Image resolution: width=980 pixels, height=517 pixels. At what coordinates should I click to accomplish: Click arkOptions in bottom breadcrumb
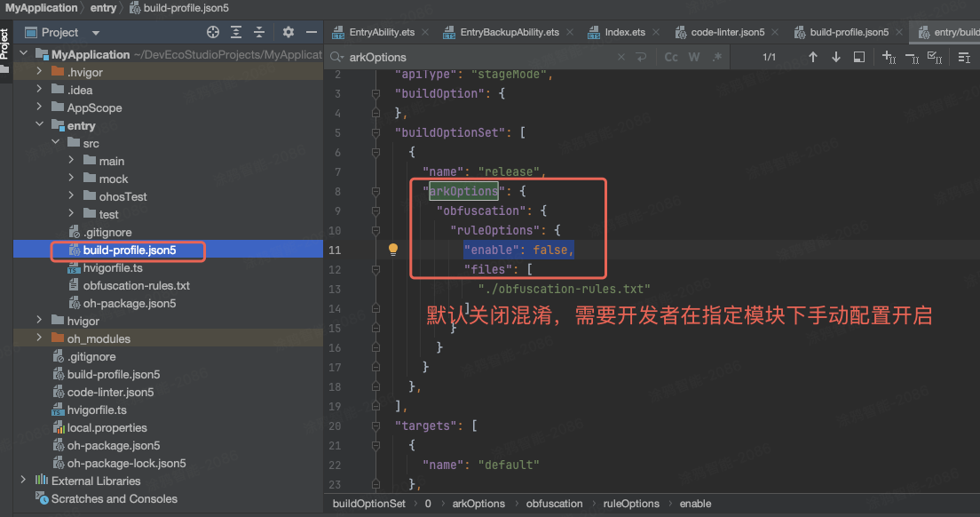click(x=478, y=504)
